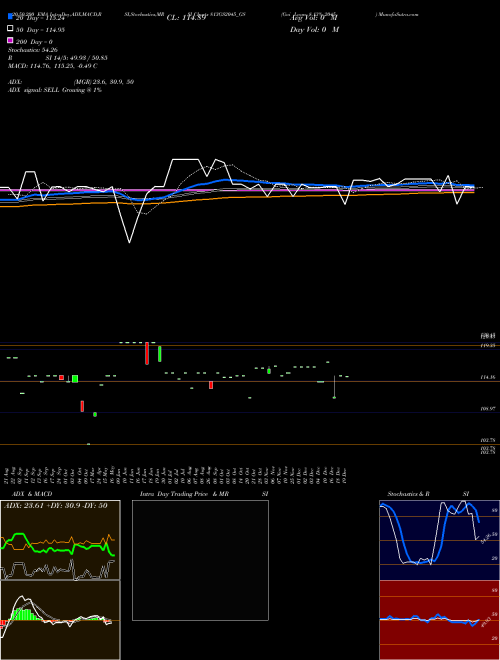Image resolution: width=500 pixels, height=660 pixels.
Task: Open the red RSI chart panel
Action: [439, 620]
